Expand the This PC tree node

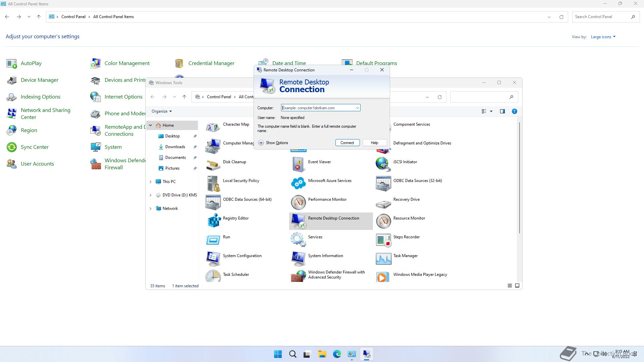(150, 182)
